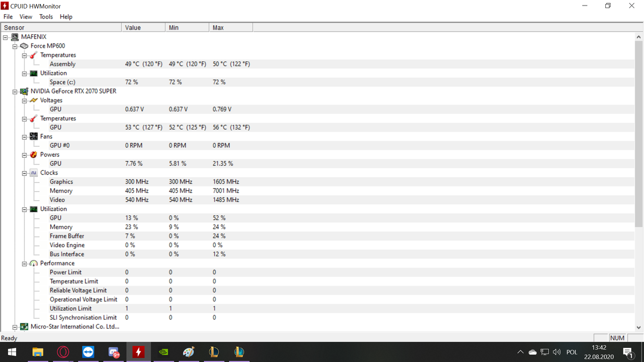Click the Powers flame icon
This screenshot has height=362, width=644.
33,154
